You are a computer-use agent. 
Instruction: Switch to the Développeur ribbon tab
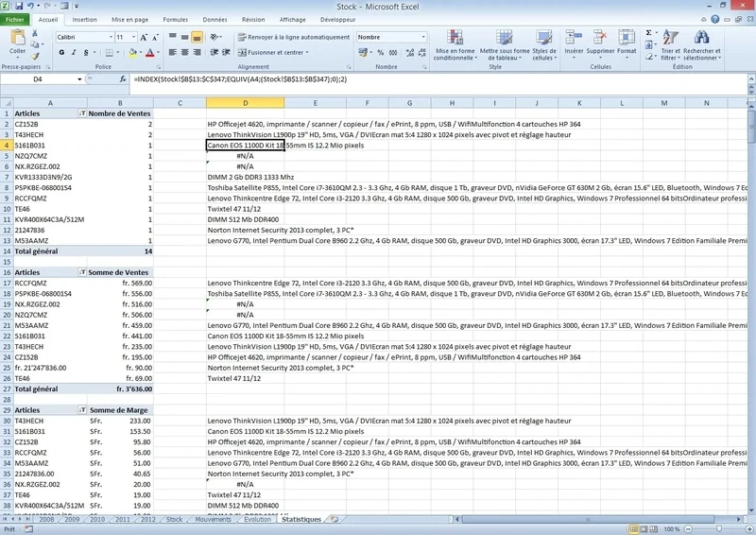337,20
